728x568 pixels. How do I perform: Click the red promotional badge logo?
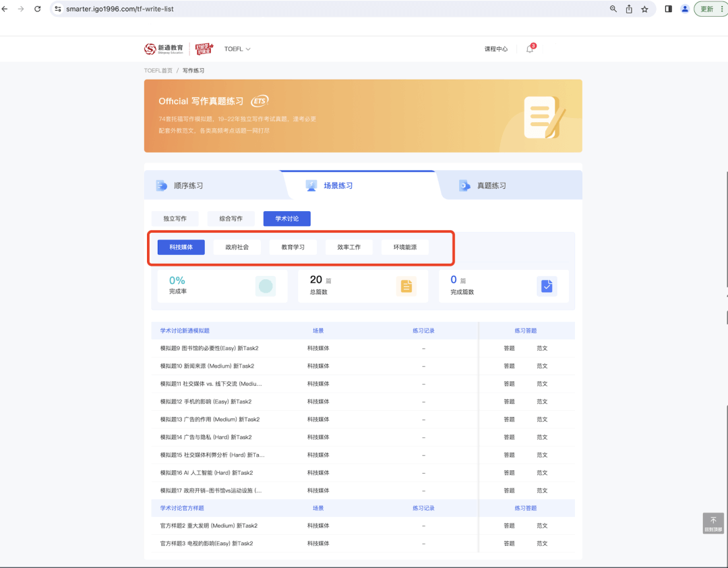204,49
